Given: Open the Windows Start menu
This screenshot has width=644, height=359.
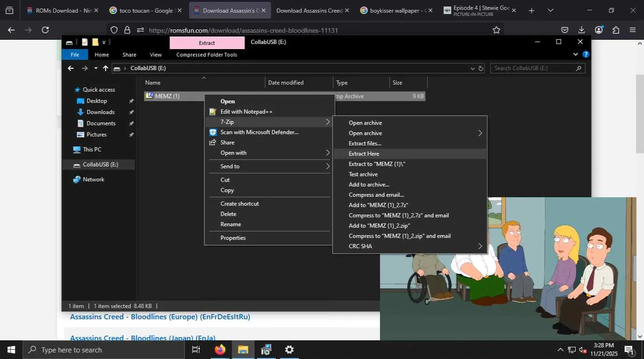Looking at the screenshot, I should point(11,350).
